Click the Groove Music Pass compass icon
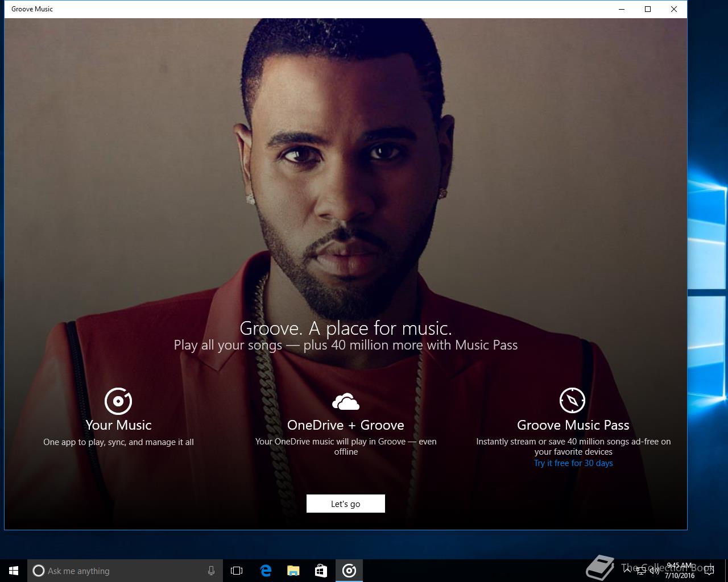 [x=572, y=401]
